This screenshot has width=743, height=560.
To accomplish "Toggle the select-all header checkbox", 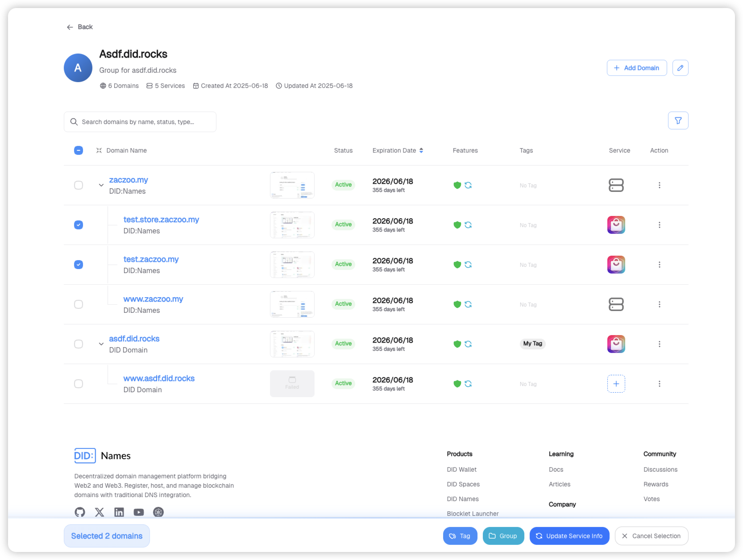I will (79, 150).
